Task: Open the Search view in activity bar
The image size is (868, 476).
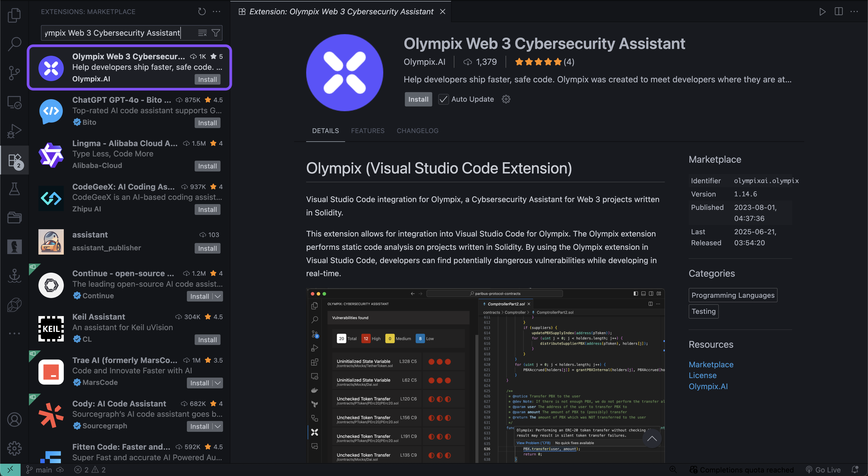Action: [14, 44]
